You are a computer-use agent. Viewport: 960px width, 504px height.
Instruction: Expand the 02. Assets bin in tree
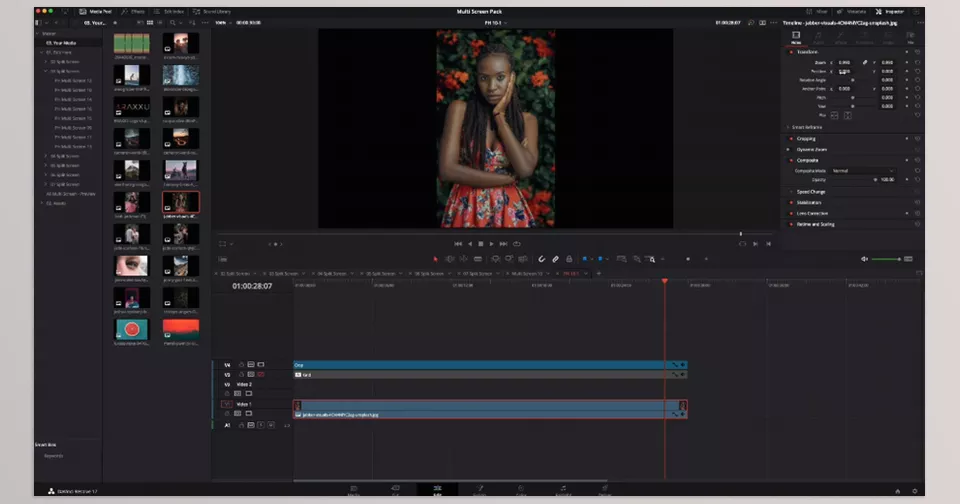pos(41,203)
